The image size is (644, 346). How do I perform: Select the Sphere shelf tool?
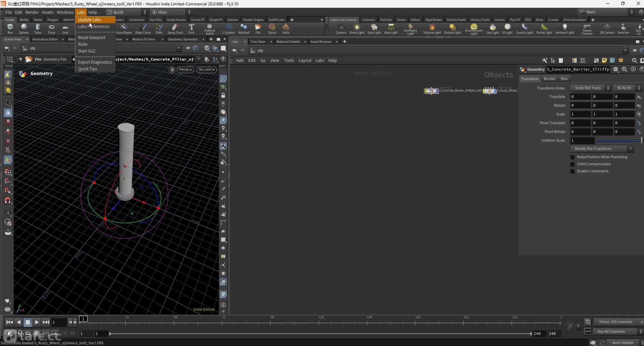(24, 29)
